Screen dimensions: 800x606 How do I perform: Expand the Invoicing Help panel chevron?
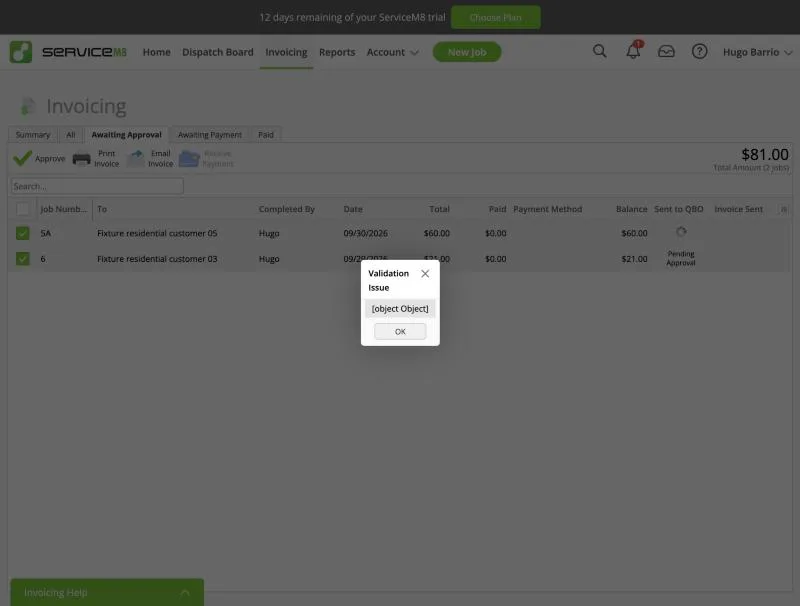(185, 593)
